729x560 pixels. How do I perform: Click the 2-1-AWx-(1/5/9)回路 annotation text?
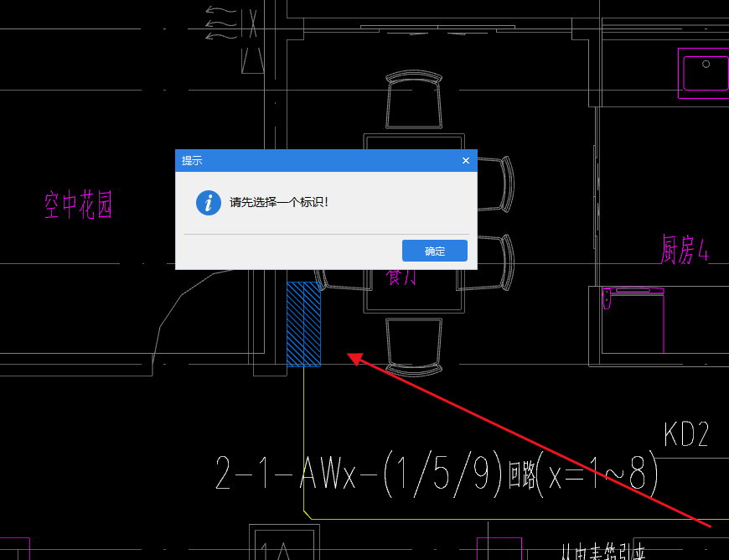[x=437, y=473]
